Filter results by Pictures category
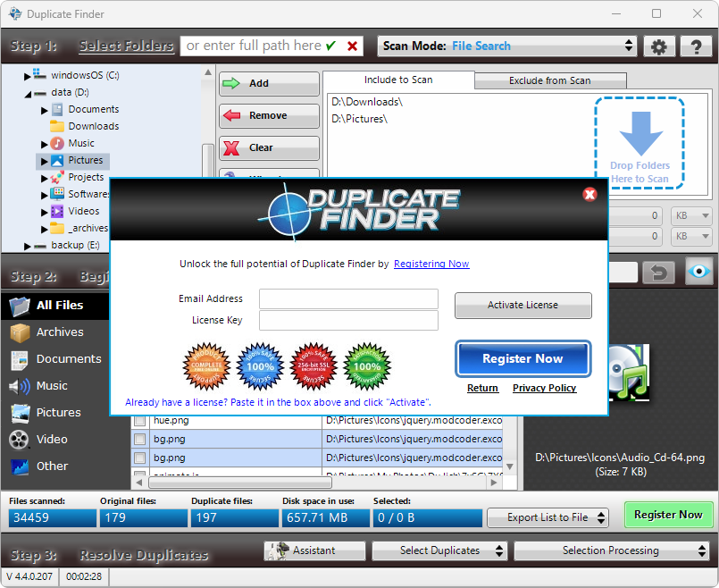This screenshot has width=719, height=588. tap(55, 413)
